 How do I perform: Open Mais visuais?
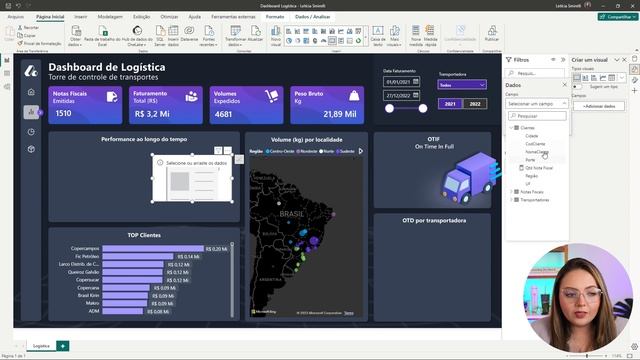394,36
